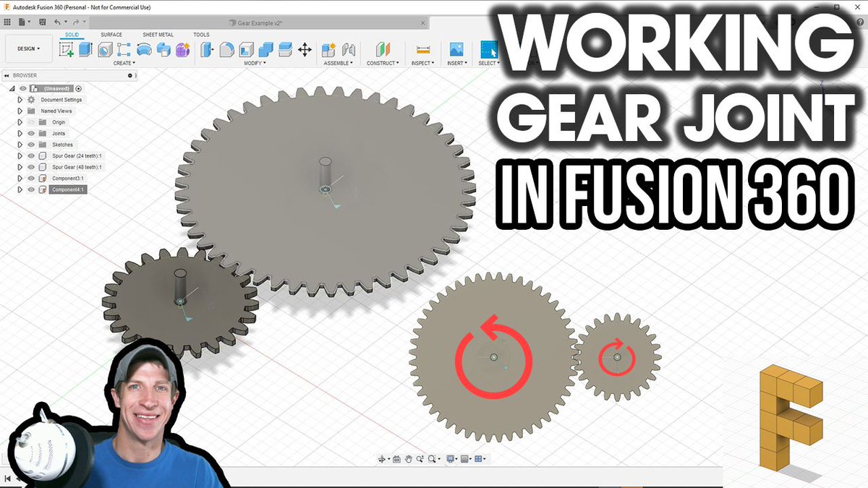Viewport: 868px width, 488px height.
Task: Open the Measure tool under Inspect
Action: [422, 49]
